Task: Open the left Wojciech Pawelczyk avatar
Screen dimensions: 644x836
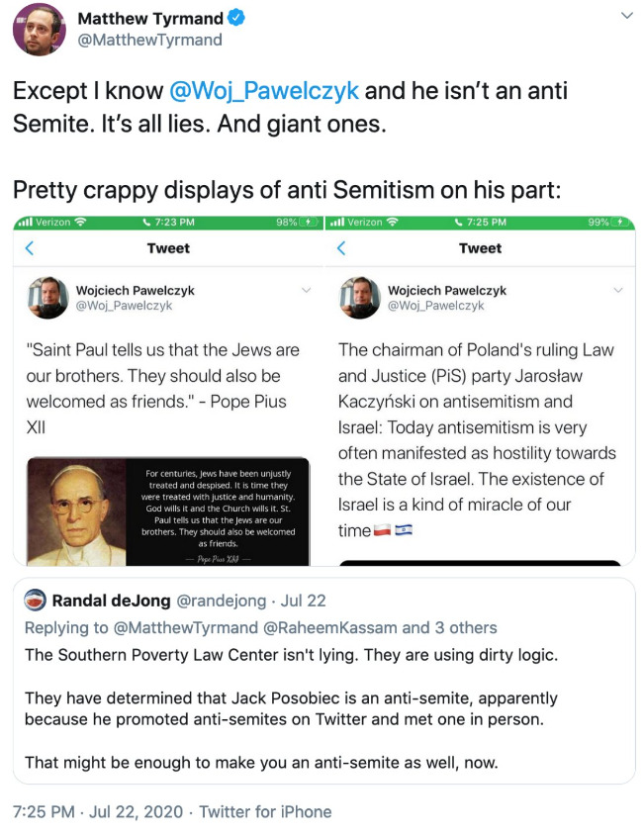Action: tap(48, 298)
